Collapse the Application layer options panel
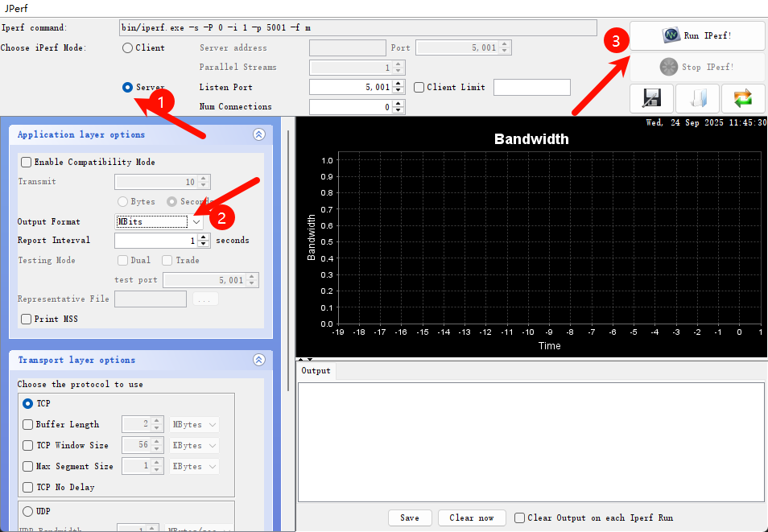This screenshot has width=768, height=532. 258,135
